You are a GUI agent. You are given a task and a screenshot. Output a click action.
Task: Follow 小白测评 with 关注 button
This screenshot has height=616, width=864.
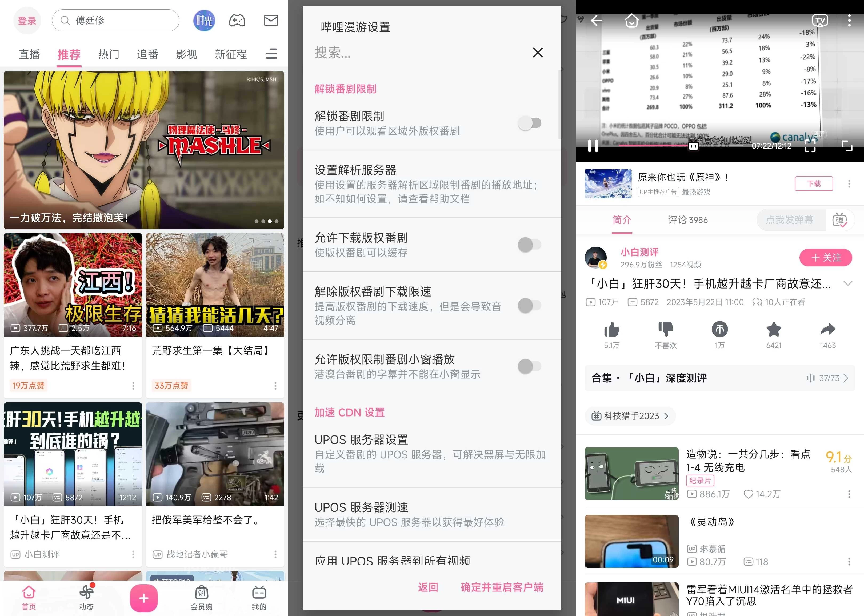pos(826,258)
